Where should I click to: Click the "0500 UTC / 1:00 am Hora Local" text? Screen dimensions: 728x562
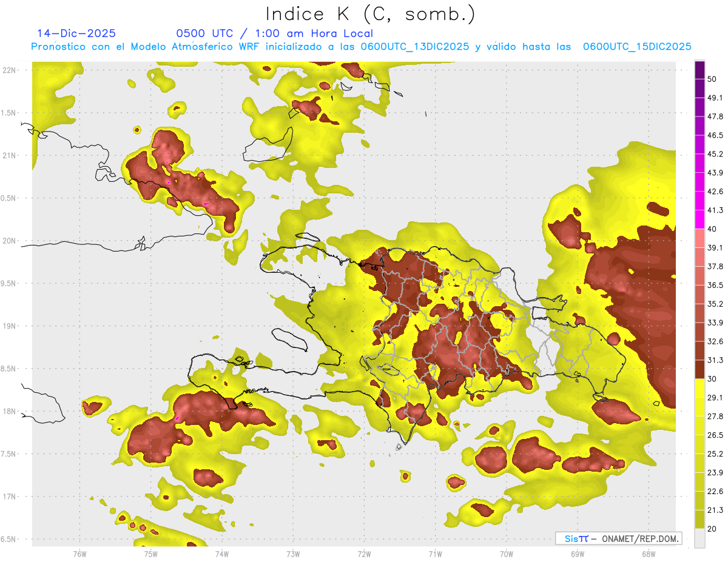274,33
